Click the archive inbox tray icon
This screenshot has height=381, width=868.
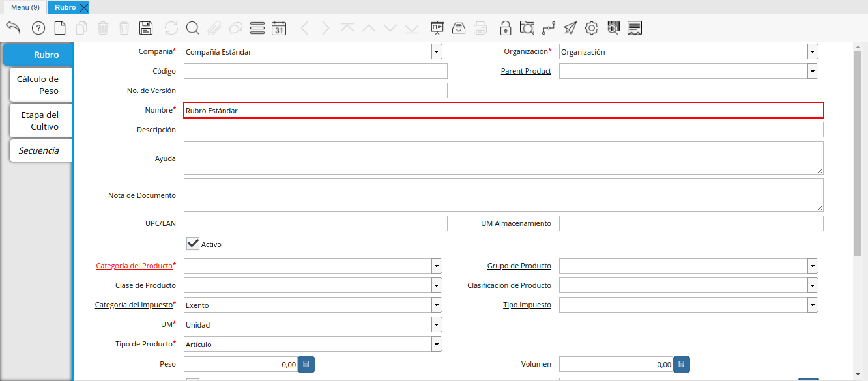[x=459, y=28]
